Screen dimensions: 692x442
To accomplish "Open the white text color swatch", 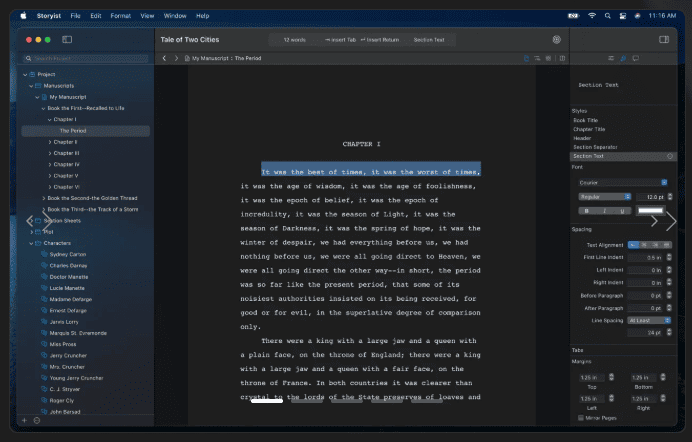I will pos(651,211).
